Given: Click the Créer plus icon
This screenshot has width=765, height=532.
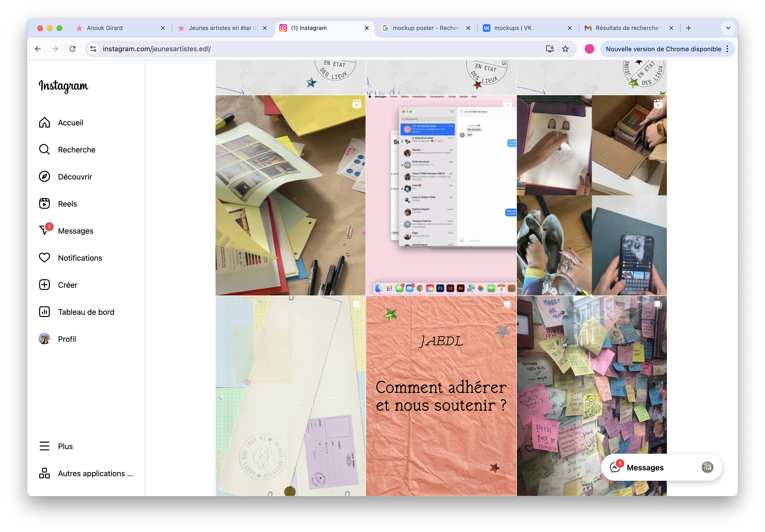Looking at the screenshot, I should pos(44,285).
